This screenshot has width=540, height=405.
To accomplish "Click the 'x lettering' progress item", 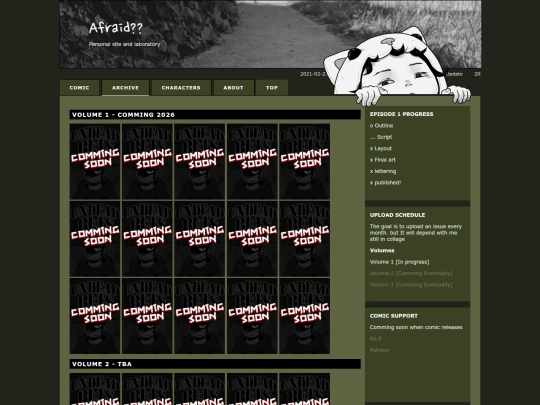I will tap(383, 171).
